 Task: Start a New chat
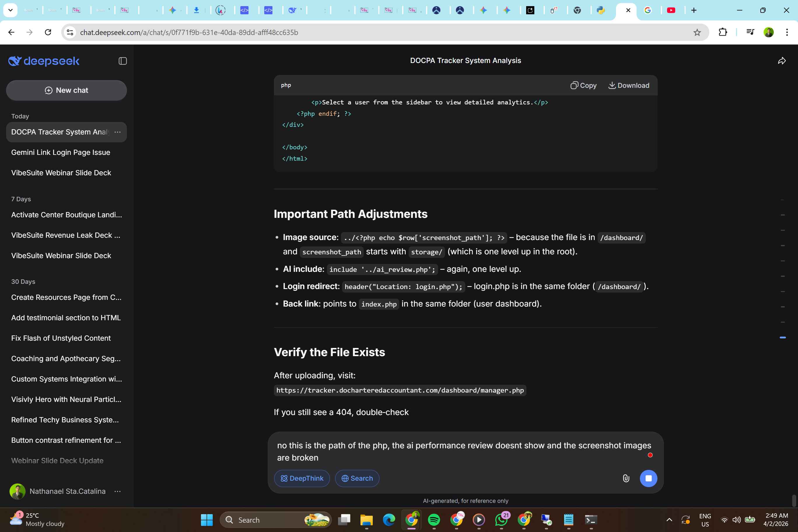tap(66, 90)
